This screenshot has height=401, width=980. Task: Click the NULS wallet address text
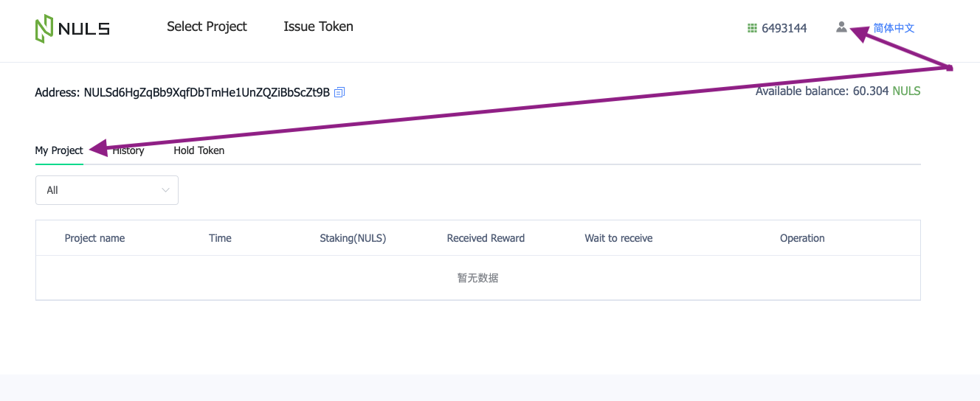207,92
